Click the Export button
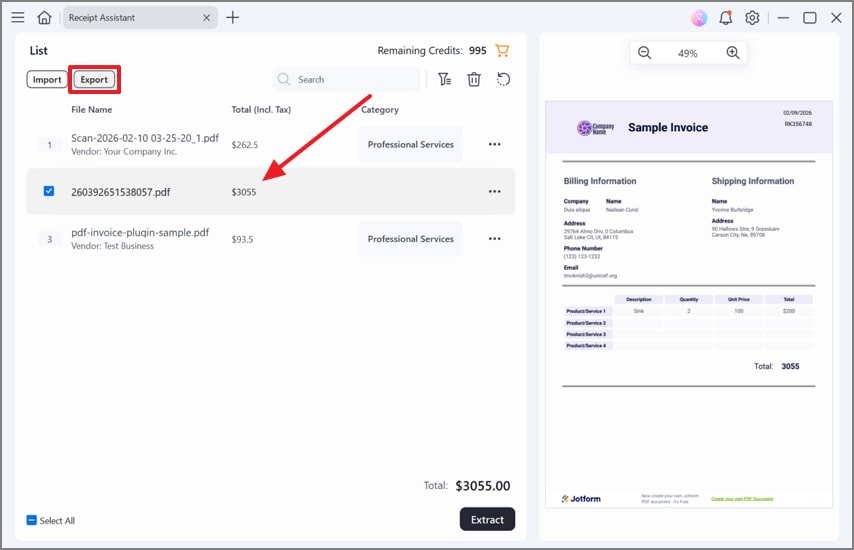This screenshot has height=550, width=854. pyautogui.click(x=94, y=80)
